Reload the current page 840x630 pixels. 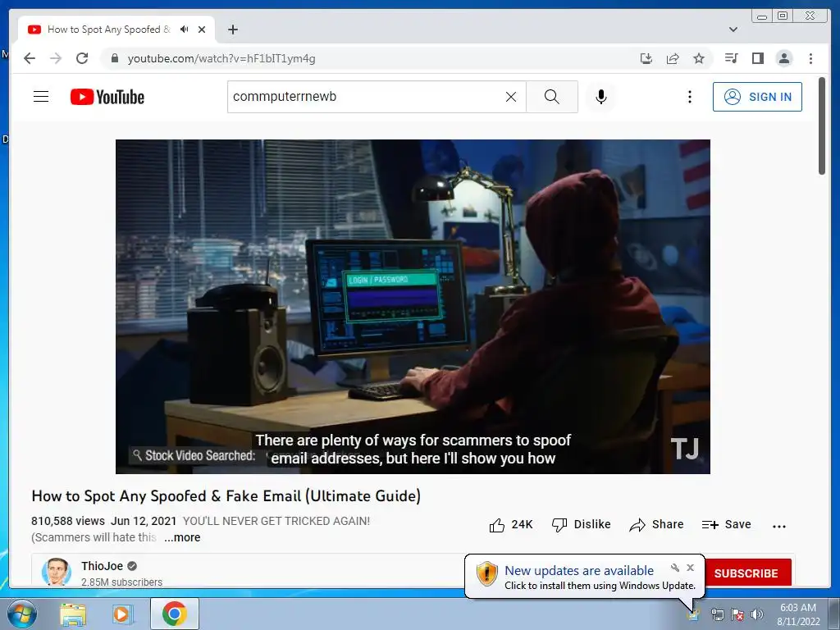(82, 58)
